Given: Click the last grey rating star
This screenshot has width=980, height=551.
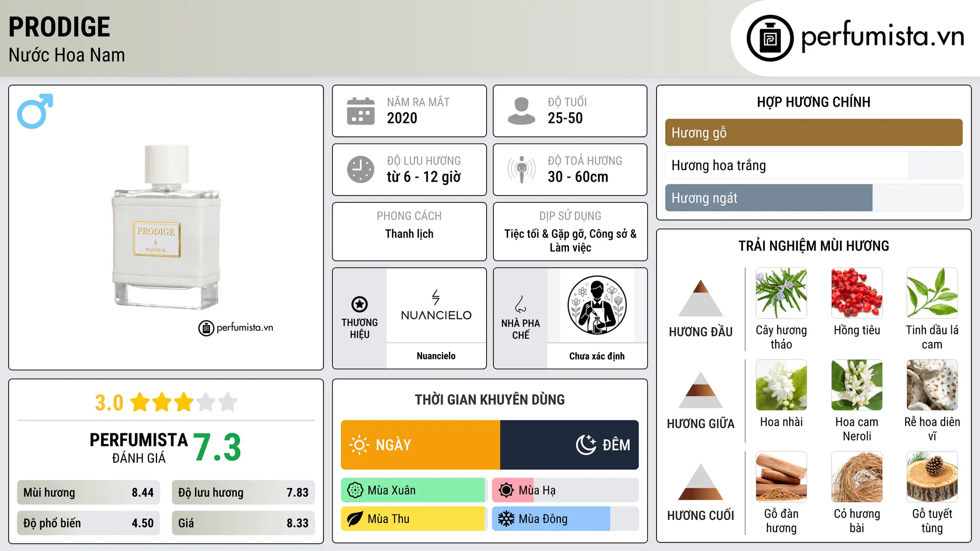Looking at the screenshot, I should pyautogui.click(x=228, y=402).
